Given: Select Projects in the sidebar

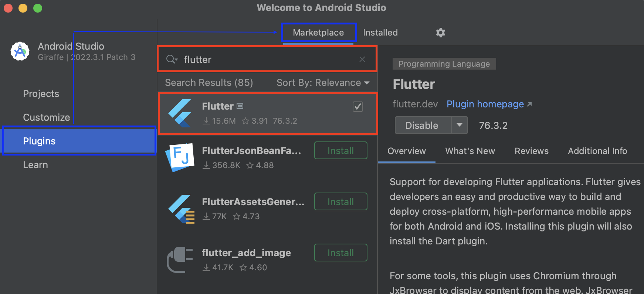Looking at the screenshot, I should (x=41, y=94).
